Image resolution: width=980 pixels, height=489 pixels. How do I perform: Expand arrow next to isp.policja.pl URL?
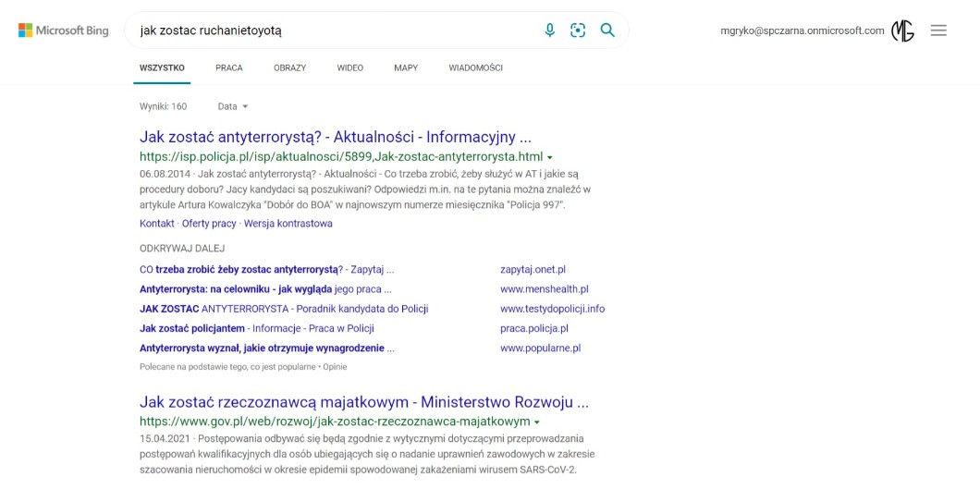point(550,157)
